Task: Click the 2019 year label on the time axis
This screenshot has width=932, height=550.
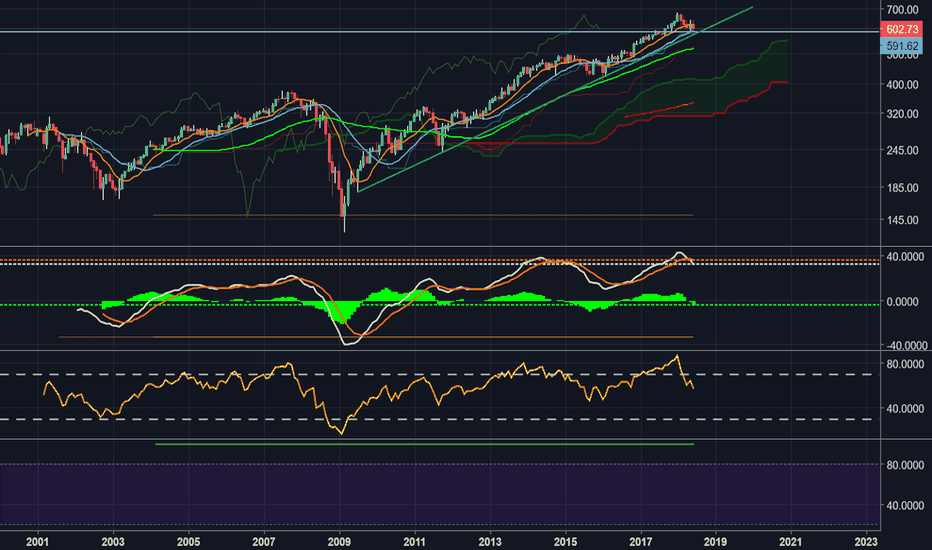Action: coord(715,542)
